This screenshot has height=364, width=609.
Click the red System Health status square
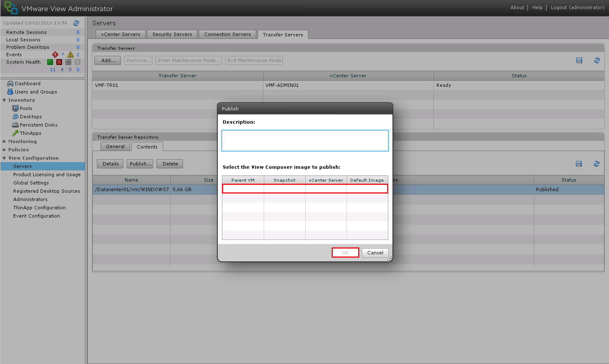coord(59,62)
